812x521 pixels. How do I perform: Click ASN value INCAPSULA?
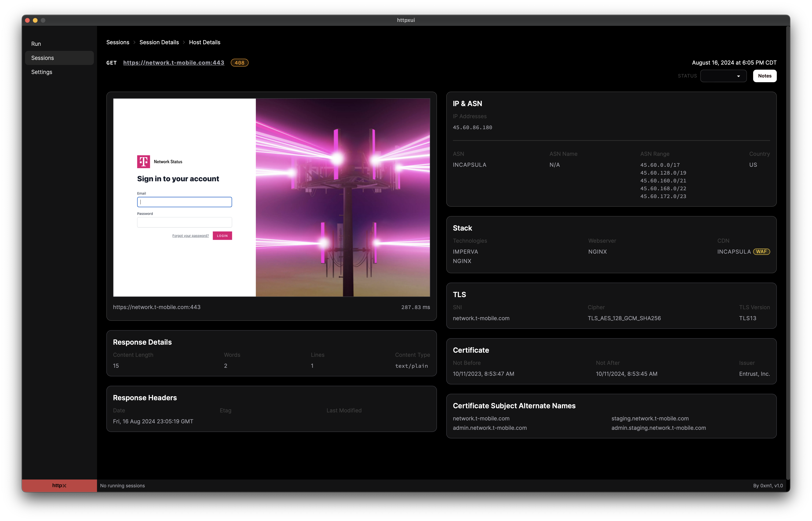pos(469,165)
